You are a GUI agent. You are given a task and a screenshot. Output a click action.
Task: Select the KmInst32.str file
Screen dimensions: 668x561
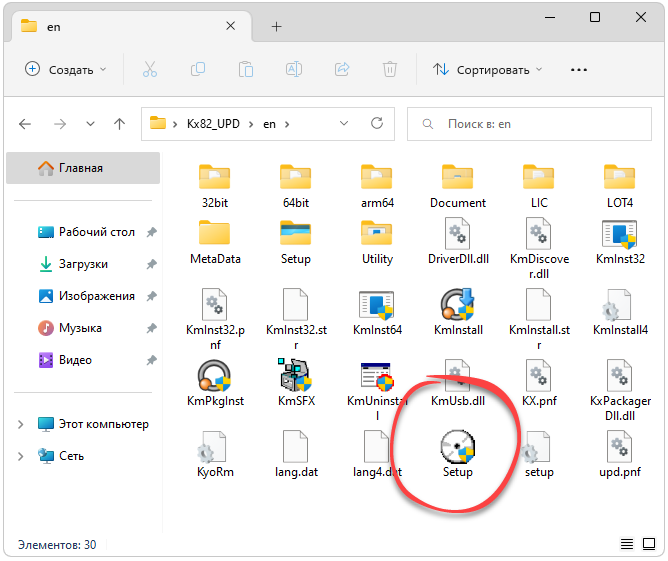pyautogui.click(x=296, y=319)
